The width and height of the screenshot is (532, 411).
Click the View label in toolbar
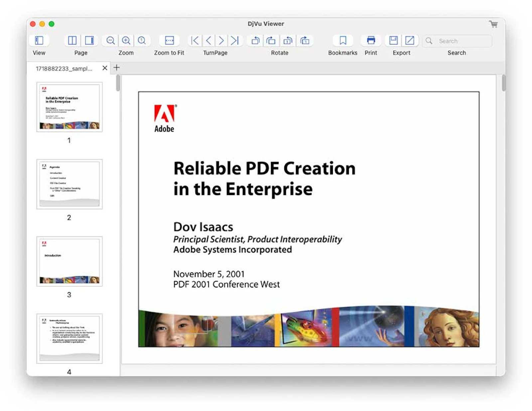pyautogui.click(x=39, y=53)
